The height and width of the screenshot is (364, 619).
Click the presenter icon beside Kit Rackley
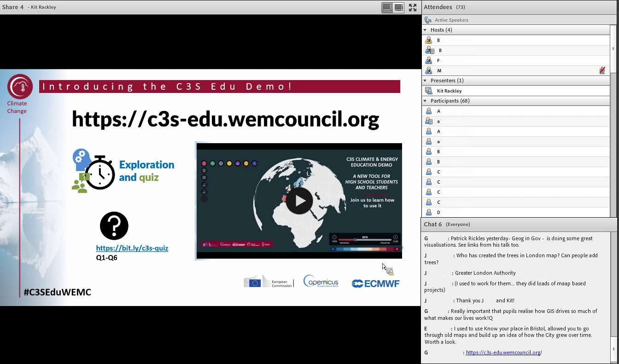coord(429,91)
